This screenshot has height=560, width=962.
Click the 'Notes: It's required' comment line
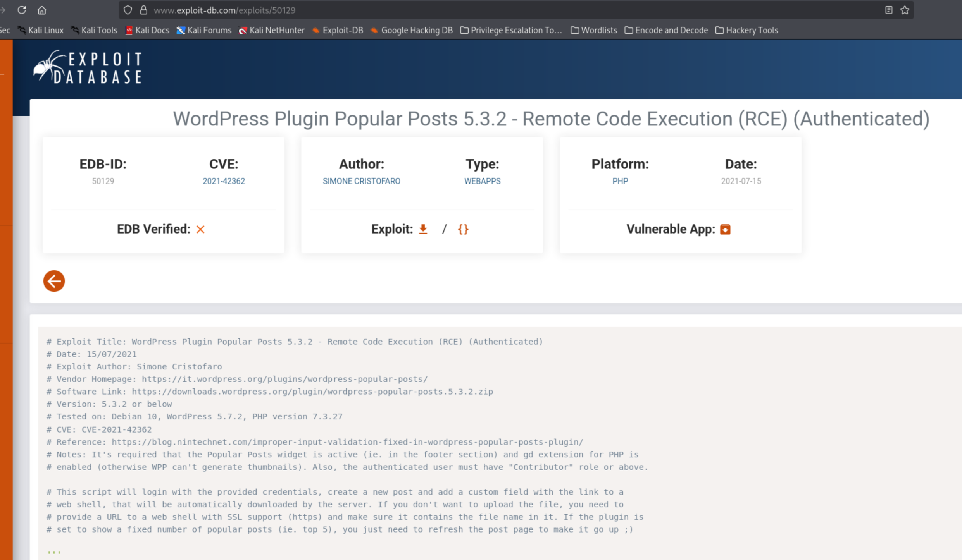click(x=342, y=454)
